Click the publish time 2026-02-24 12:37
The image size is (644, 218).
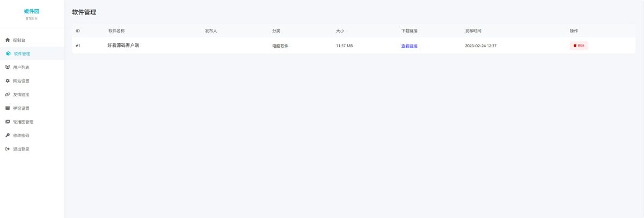(481, 46)
